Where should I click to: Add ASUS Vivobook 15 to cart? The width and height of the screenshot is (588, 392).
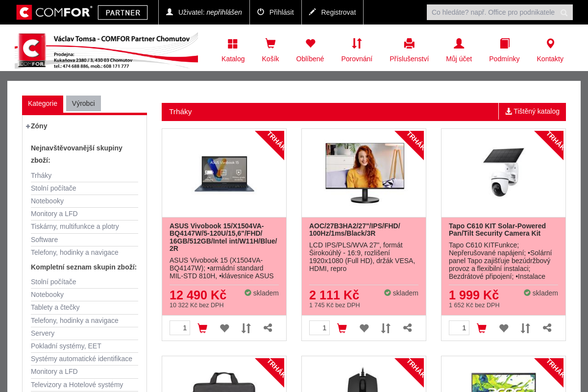tap(202, 328)
